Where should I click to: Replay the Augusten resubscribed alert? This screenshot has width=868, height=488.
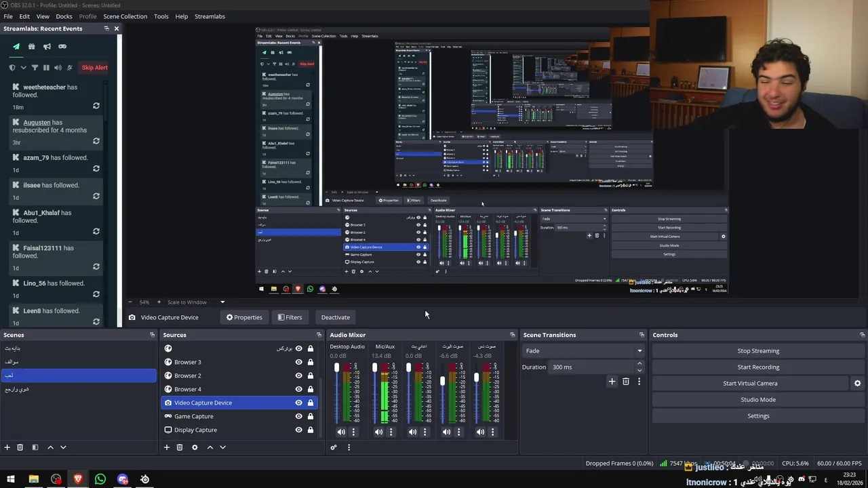(96, 141)
